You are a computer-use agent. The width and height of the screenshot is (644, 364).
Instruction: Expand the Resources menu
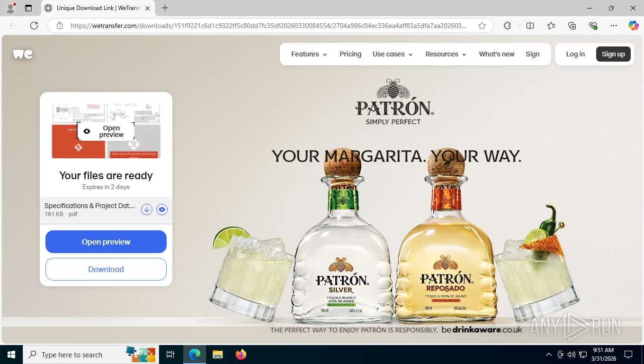pyautogui.click(x=446, y=54)
